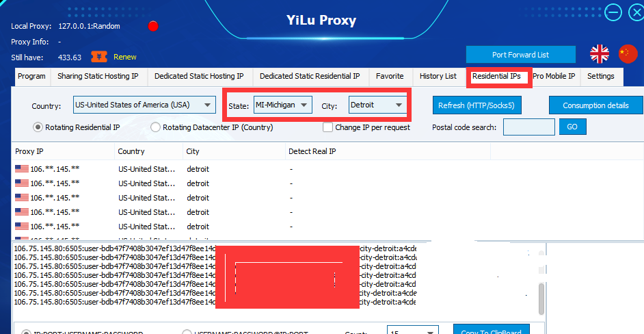Image resolution: width=644 pixels, height=334 pixels.
Task: Switch language with the UK flag icon
Action: click(600, 54)
